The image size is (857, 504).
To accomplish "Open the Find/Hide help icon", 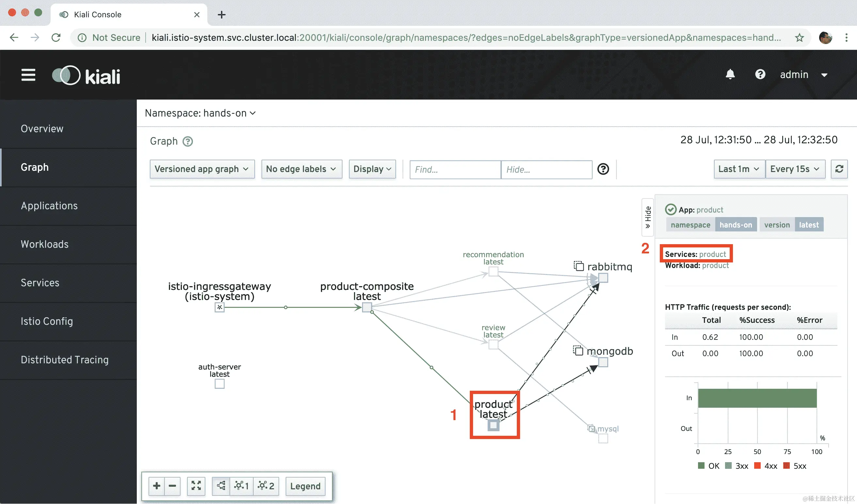I will coord(603,169).
